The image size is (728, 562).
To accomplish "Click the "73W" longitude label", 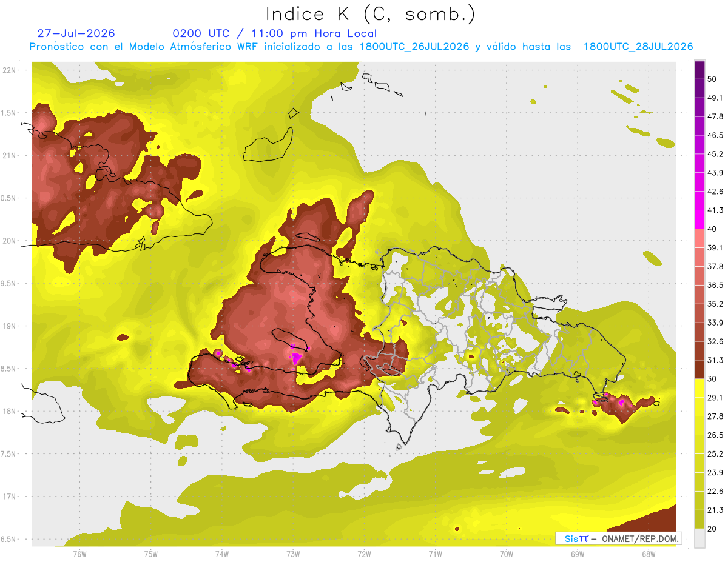I will click(x=293, y=554).
